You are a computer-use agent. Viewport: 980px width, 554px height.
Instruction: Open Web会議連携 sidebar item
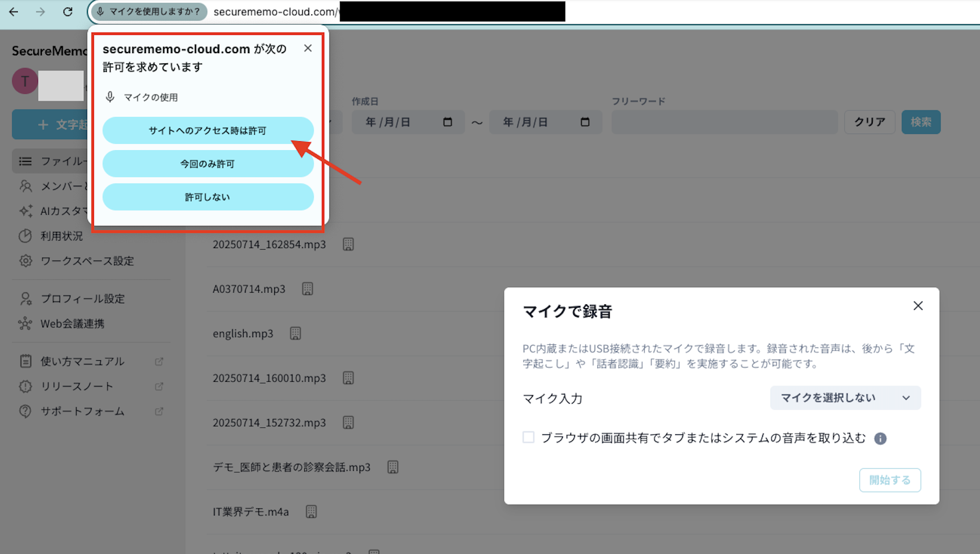click(x=72, y=324)
